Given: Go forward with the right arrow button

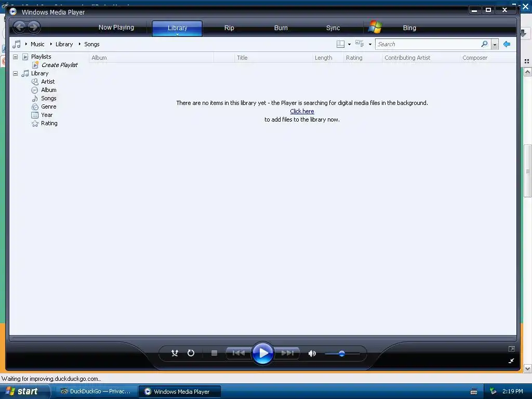Looking at the screenshot, I should pos(34,27).
